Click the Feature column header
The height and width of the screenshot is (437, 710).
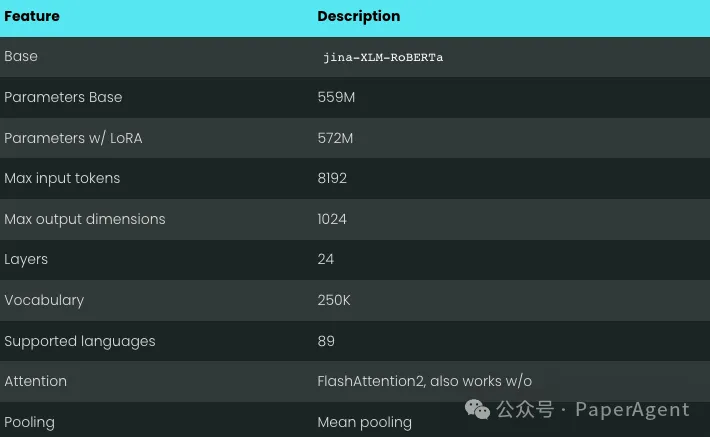coord(32,16)
